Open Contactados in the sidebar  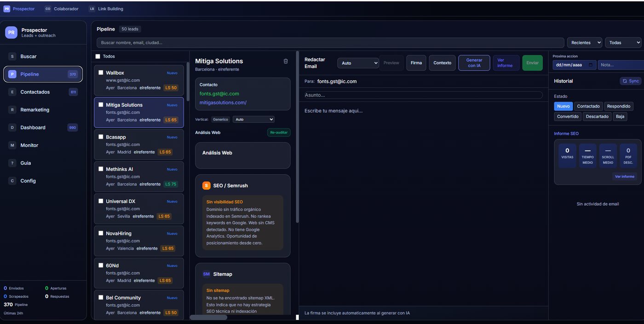43,92
